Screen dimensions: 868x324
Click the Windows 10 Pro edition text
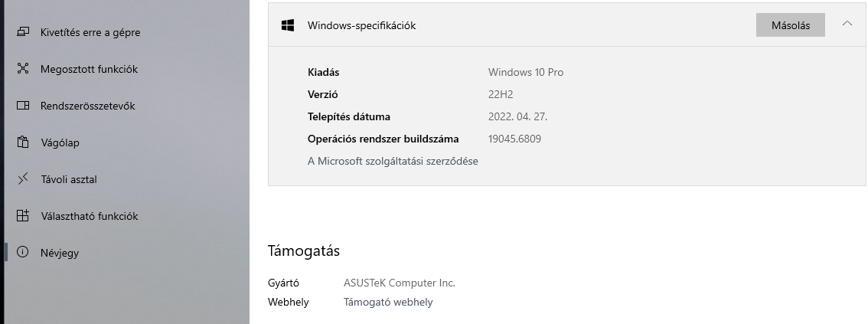pyautogui.click(x=525, y=72)
